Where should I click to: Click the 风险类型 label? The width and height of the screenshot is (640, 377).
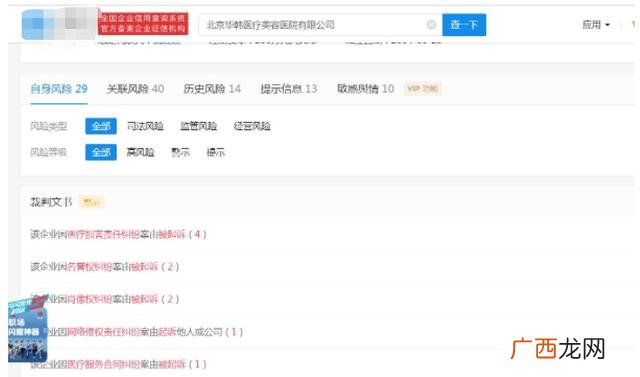click(49, 126)
